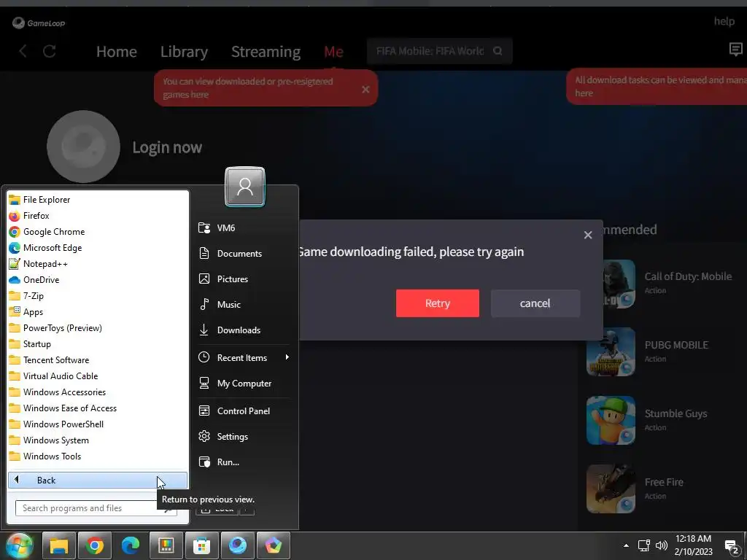Screen dimensions: 747x560
Task: Switch to GameLoop in the taskbar
Action: click(x=238, y=545)
